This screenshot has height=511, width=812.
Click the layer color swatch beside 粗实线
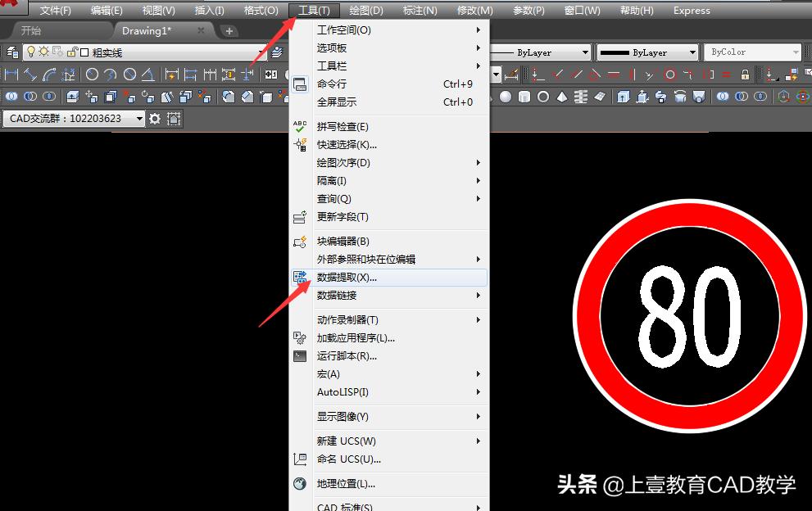(84, 52)
